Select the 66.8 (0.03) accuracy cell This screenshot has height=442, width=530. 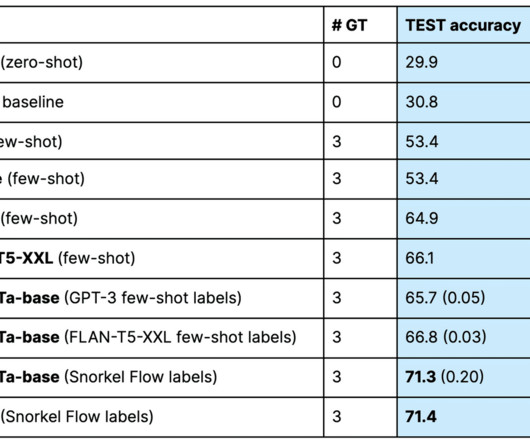point(446,337)
